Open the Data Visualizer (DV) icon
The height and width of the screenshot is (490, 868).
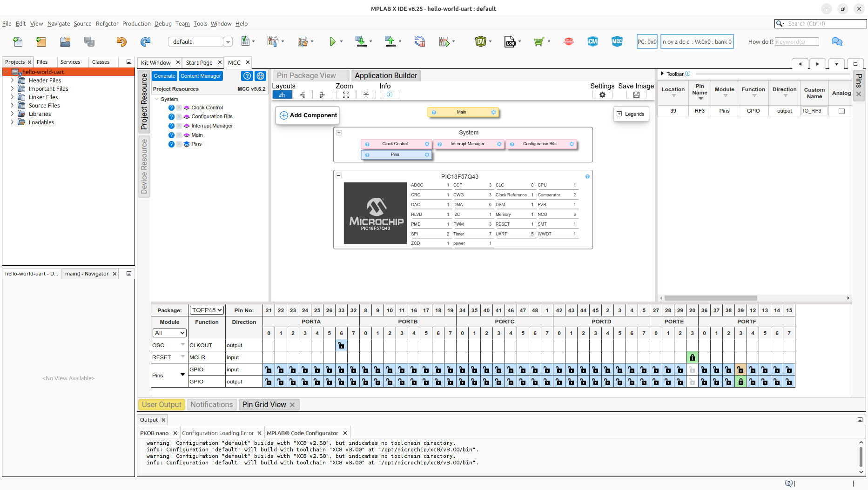tap(481, 42)
